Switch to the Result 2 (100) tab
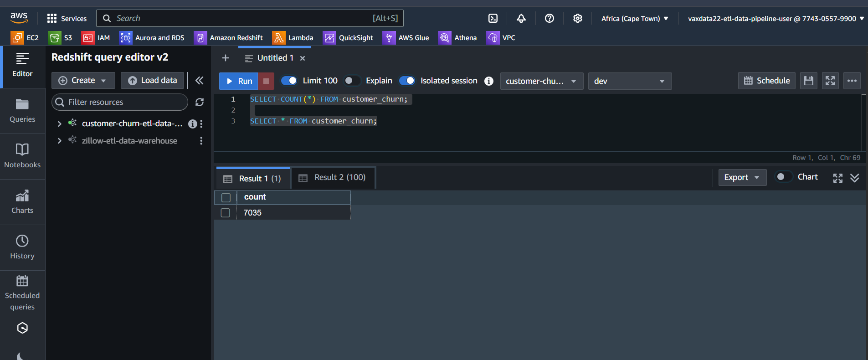 (333, 178)
